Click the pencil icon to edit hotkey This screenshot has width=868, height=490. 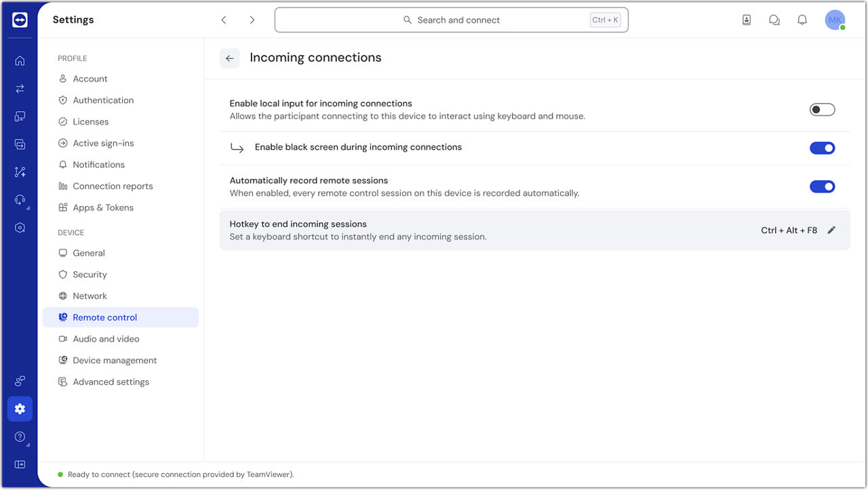pyautogui.click(x=831, y=230)
